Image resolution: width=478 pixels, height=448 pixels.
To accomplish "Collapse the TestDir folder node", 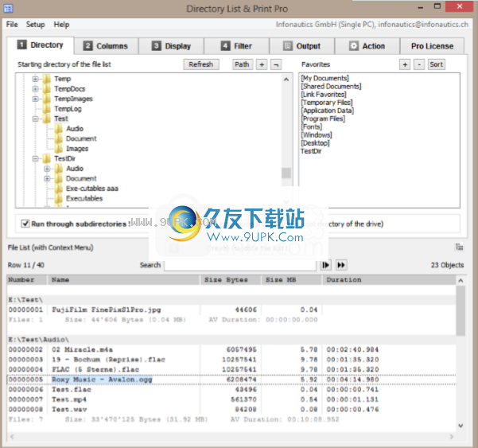I will (x=35, y=159).
